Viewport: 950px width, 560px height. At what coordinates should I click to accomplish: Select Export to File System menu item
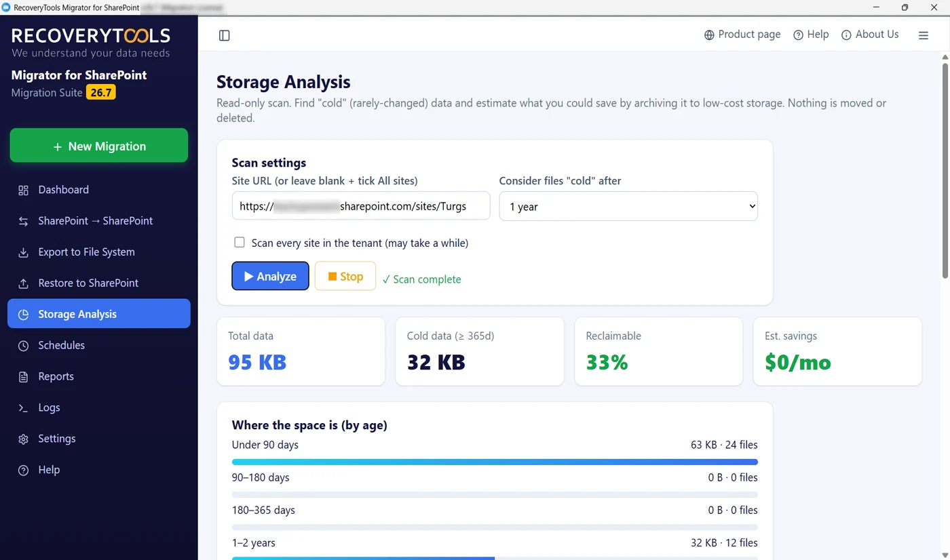99,252
